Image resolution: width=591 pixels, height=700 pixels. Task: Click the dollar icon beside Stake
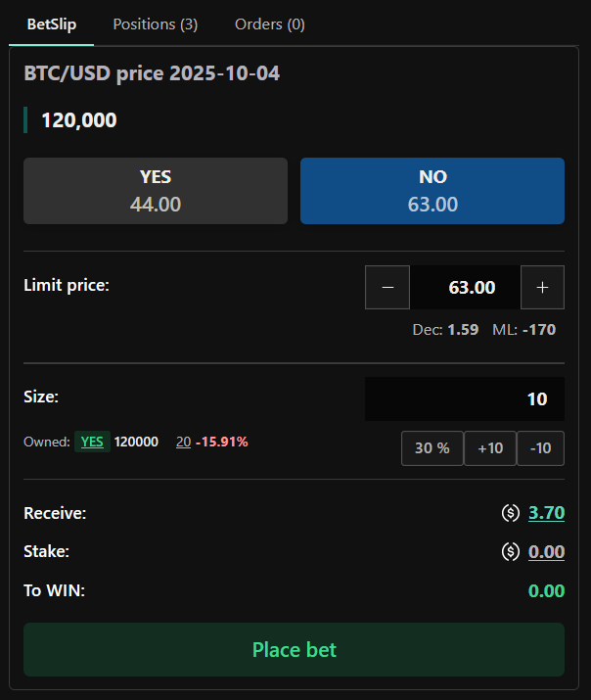tap(510, 551)
